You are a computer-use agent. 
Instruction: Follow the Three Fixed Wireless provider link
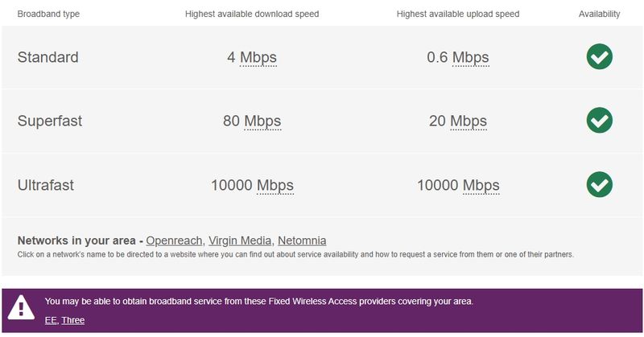point(73,320)
